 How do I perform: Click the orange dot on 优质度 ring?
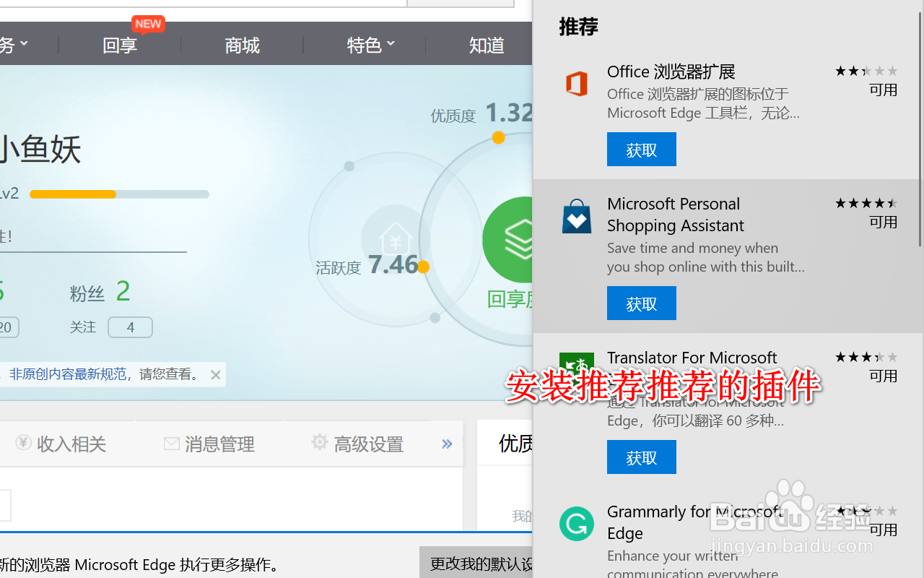coord(498,137)
